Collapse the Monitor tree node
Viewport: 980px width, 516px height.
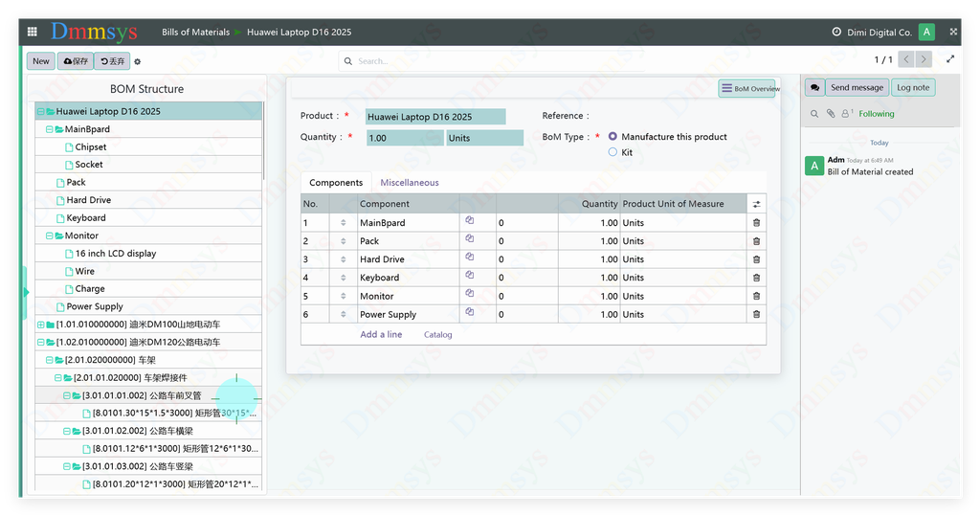click(x=50, y=236)
